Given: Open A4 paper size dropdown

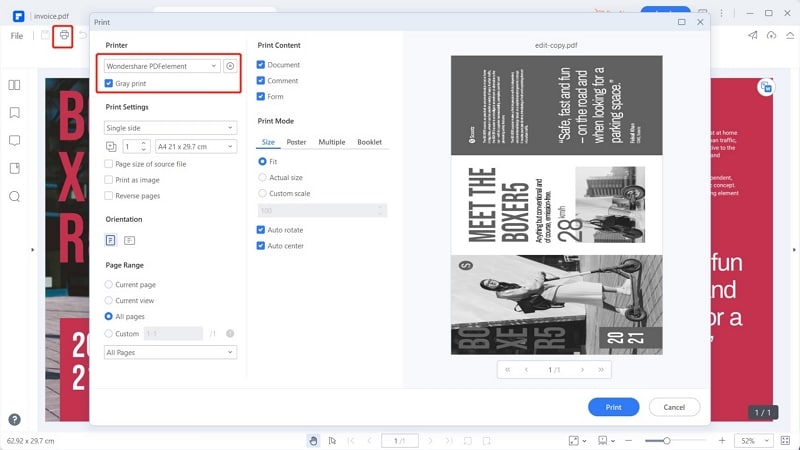Looking at the screenshot, I should pos(196,146).
